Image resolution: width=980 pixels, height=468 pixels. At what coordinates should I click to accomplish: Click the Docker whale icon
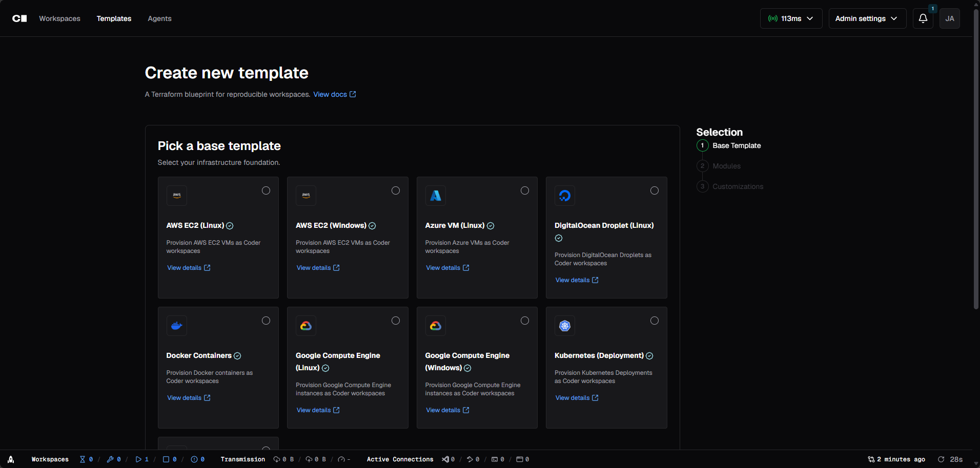click(x=177, y=326)
